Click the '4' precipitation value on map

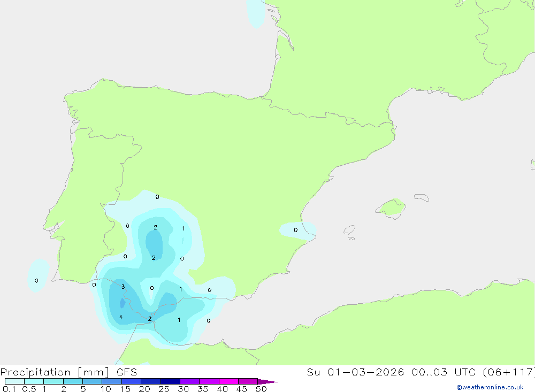[x=121, y=317]
